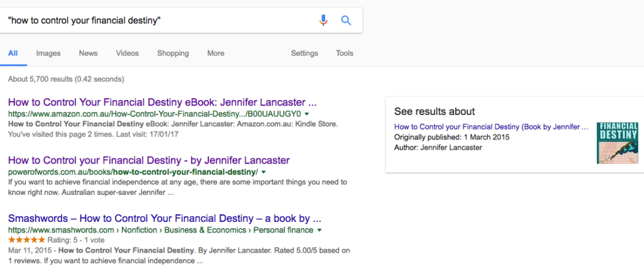Expand the dropdown arrow beside Smashwords breadcrumb
The height and width of the screenshot is (269, 644).
(x=319, y=231)
